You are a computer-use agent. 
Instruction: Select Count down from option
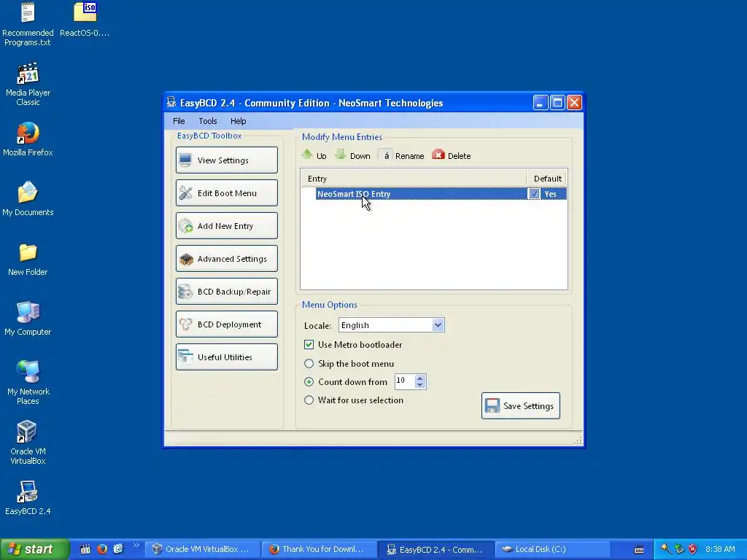309,381
